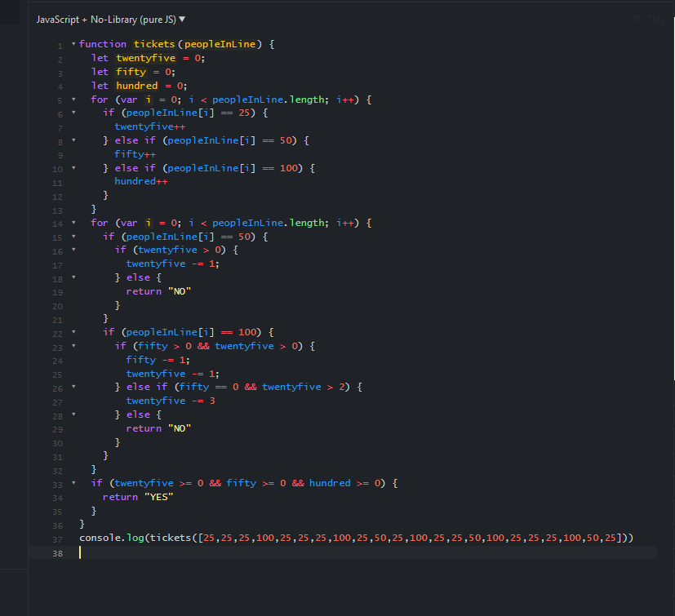Click the return "YES" statement on line 34
Image resolution: width=675 pixels, height=616 pixels.
click(138, 497)
